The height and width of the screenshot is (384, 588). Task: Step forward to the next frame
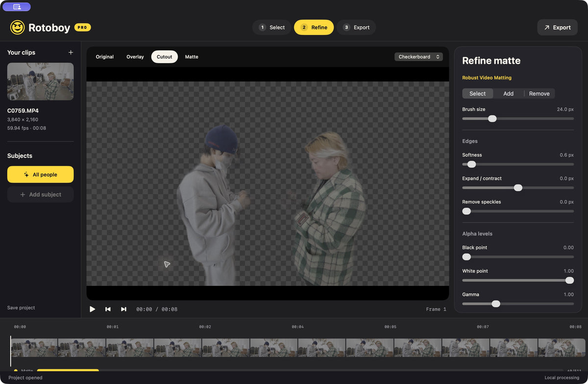123,309
